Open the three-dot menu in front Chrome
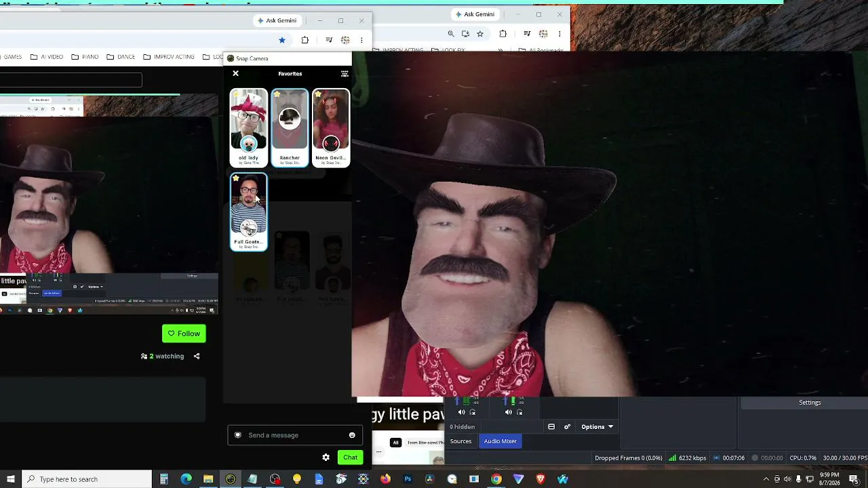This screenshot has width=868, height=488. [361, 40]
